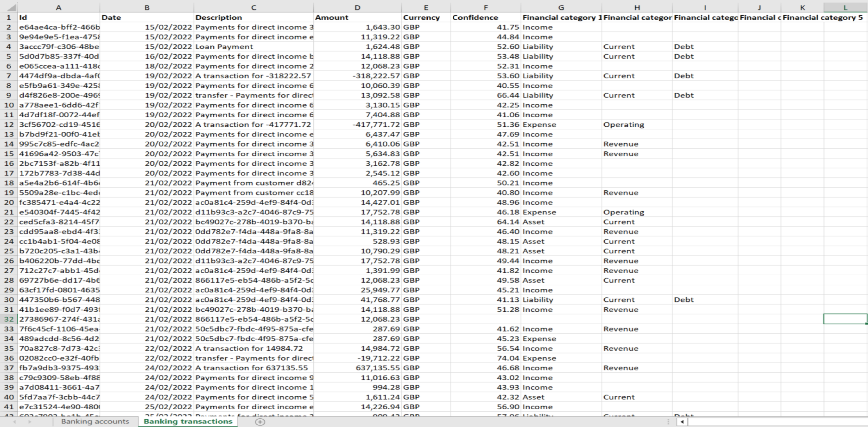
Task: Select column A header
Action: [x=58, y=8]
